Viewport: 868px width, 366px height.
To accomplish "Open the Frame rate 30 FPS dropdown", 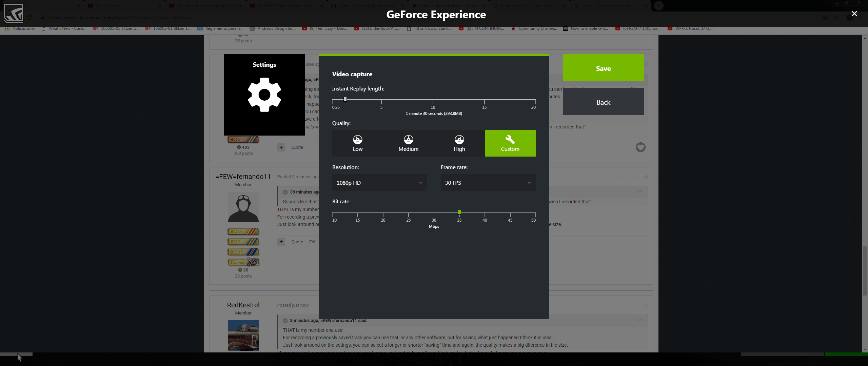I will click(488, 183).
